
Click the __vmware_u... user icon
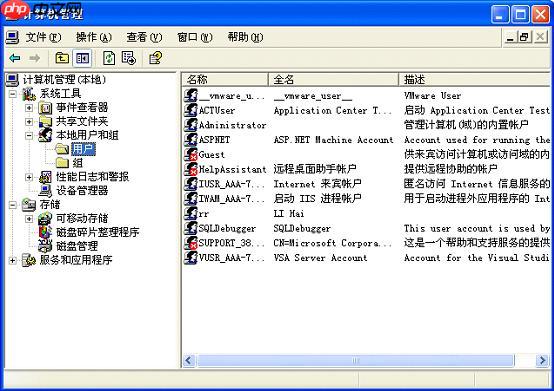(191, 96)
